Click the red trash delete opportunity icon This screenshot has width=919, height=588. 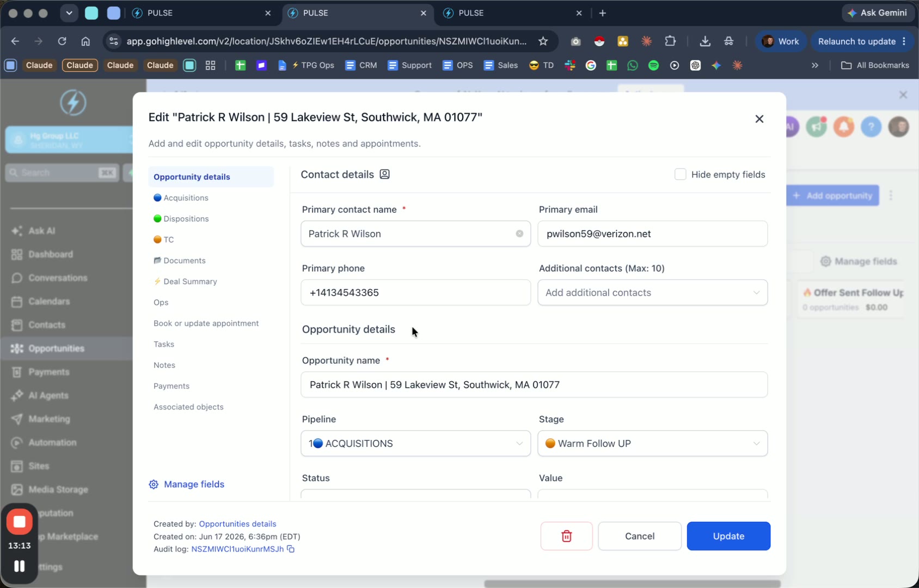coord(566,536)
